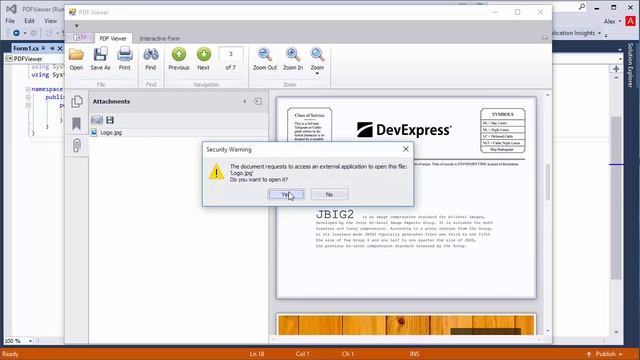Viewport: 640px width, 360px height.
Task: Collapse the ribbon with the caret icon
Action: click(544, 38)
